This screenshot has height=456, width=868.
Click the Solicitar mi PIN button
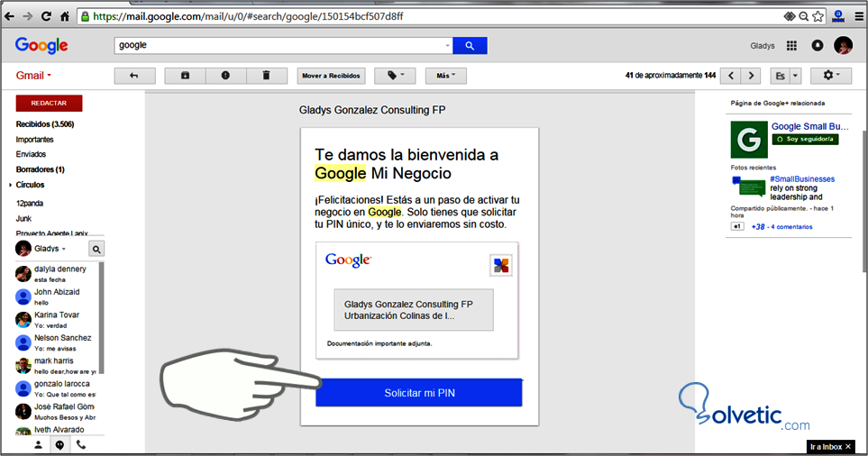pyautogui.click(x=419, y=393)
